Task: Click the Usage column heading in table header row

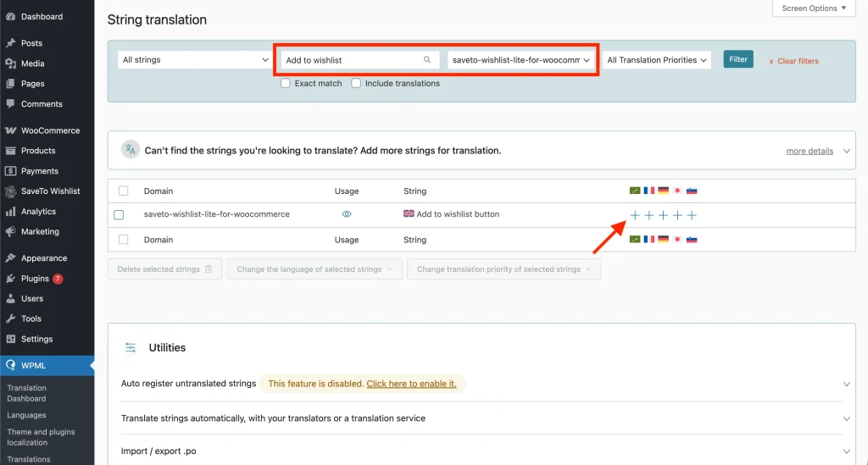Action: point(347,191)
